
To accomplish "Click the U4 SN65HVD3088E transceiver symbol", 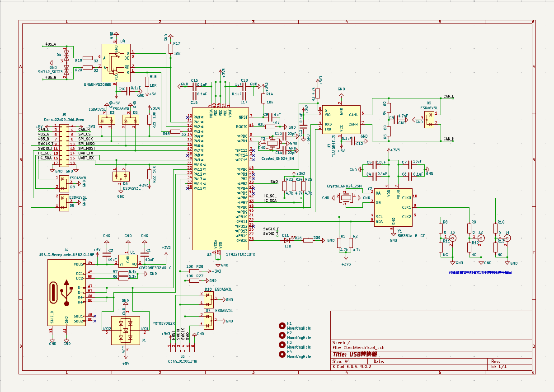I will [116, 62].
